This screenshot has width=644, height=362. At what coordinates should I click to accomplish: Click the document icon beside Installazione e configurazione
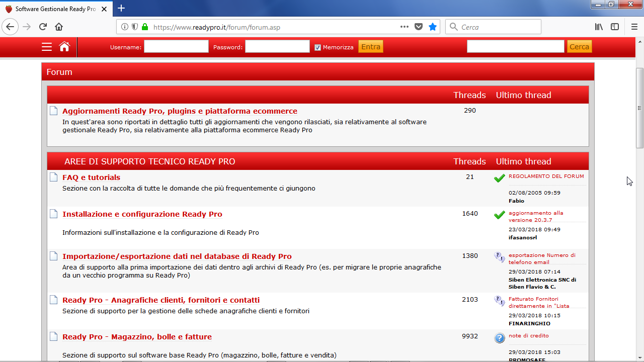54,214
